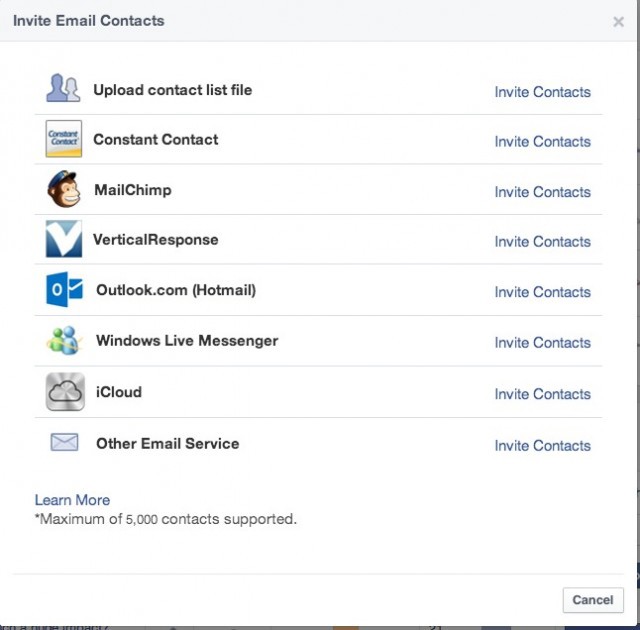
Task: Invite contacts from MailChimp
Action: (542, 192)
